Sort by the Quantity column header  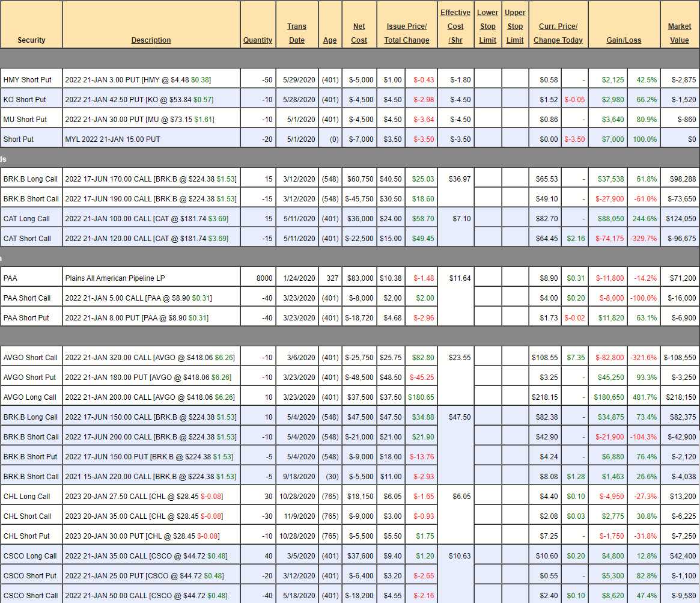click(x=258, y=40)
